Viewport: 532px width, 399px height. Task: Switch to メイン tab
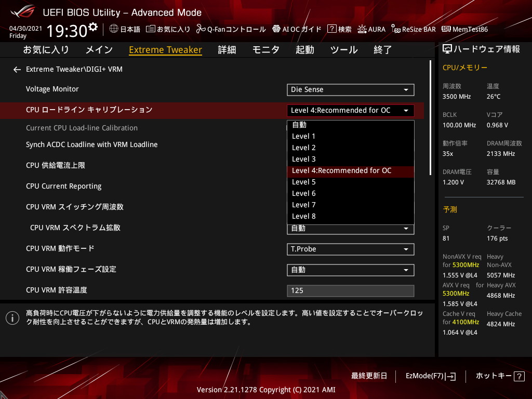(99, 50)
